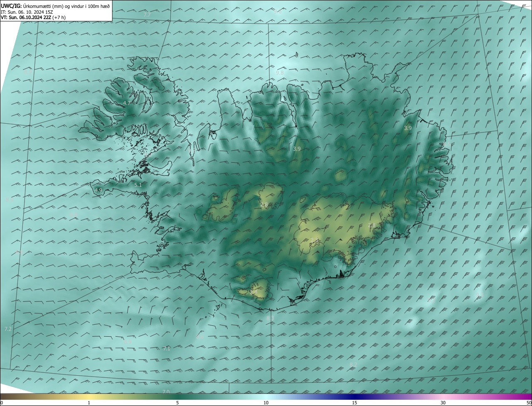This screenshot has height=406, width=532.
Task: Click the 7.1 value label on the map
Action: click(x=167, y=349)
